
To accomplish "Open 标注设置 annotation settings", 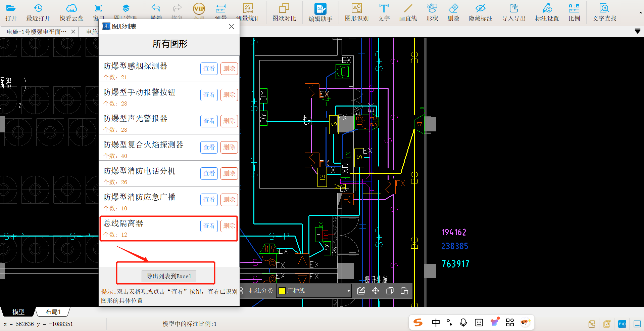I will pyautogui.click(x=547, y=12).
